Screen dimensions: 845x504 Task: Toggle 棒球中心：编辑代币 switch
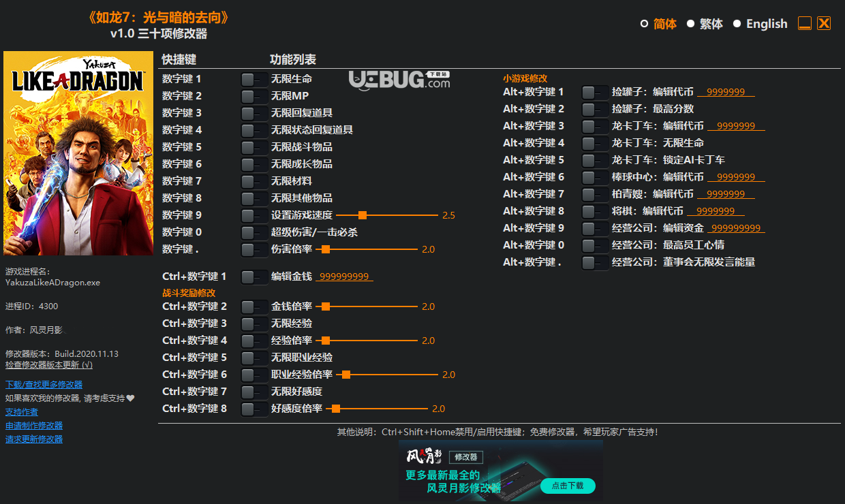(595, 177)
